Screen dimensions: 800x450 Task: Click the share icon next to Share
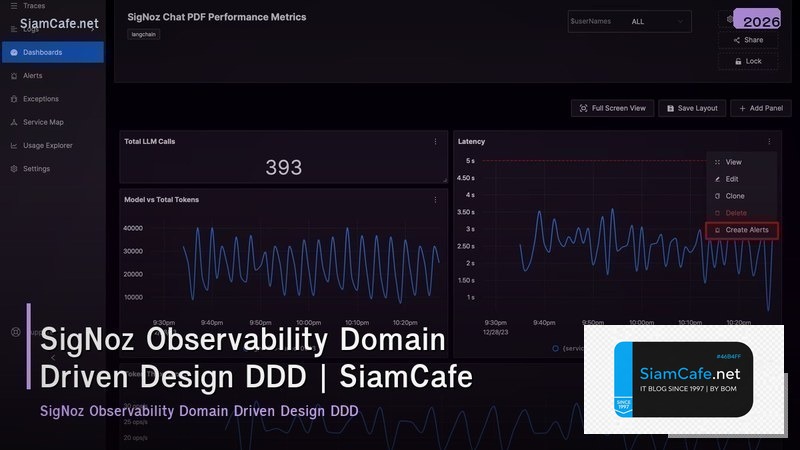(x=736, y=40)
